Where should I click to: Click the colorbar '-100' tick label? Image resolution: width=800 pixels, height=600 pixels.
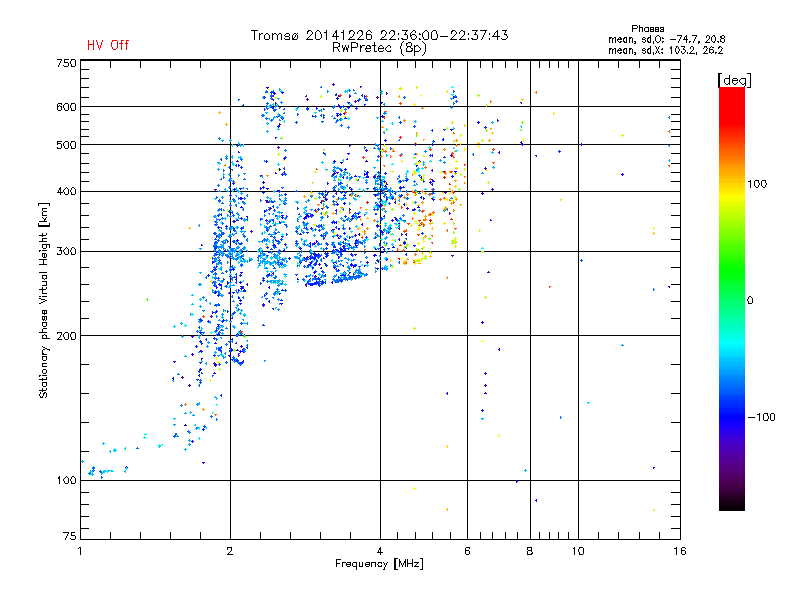pos(761,417)
